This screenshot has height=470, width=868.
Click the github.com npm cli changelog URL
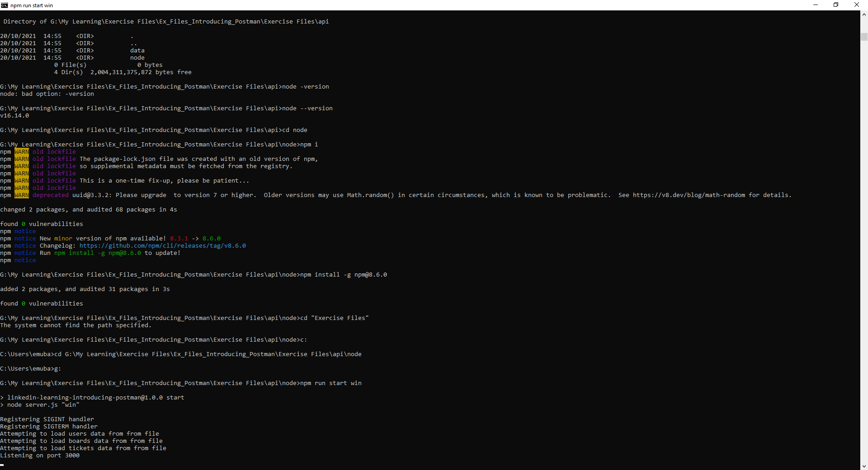point(163,246)
